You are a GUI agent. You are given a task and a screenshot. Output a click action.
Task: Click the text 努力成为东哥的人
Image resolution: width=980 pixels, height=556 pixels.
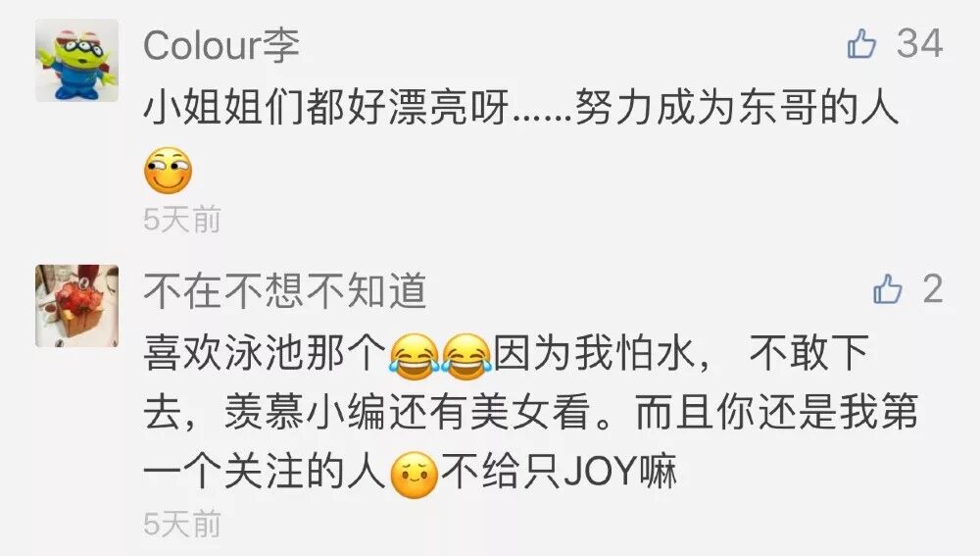(737, 108)
